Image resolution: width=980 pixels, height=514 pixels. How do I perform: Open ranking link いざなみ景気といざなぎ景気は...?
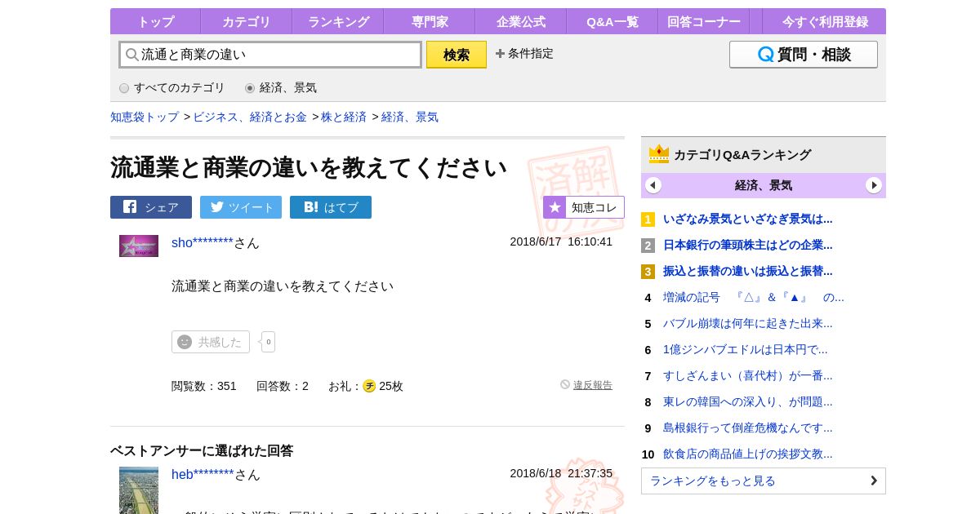coord(748,219)
